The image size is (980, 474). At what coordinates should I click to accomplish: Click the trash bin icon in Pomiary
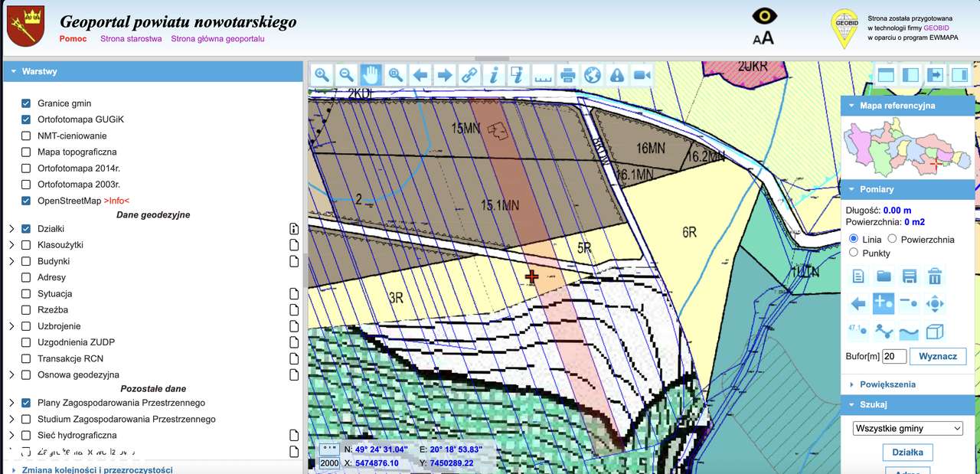coord(935,276)
